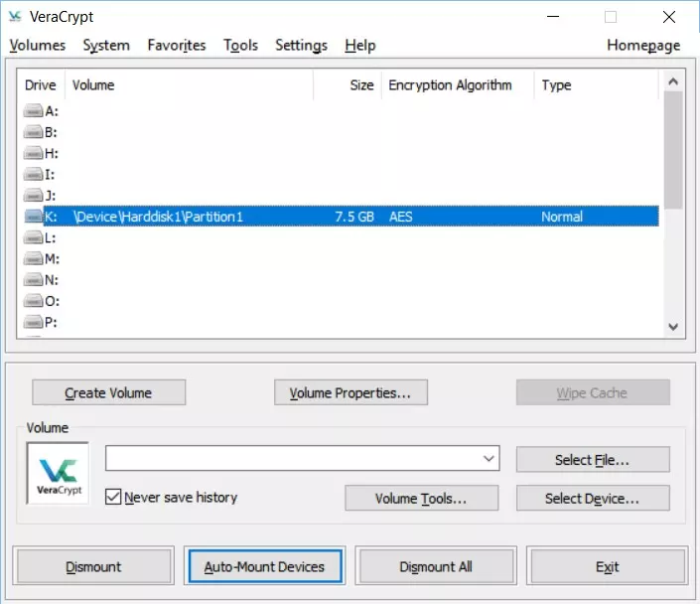Select drive B: slot icon
Screen dimensions: 700x604
tap(33, 132)
